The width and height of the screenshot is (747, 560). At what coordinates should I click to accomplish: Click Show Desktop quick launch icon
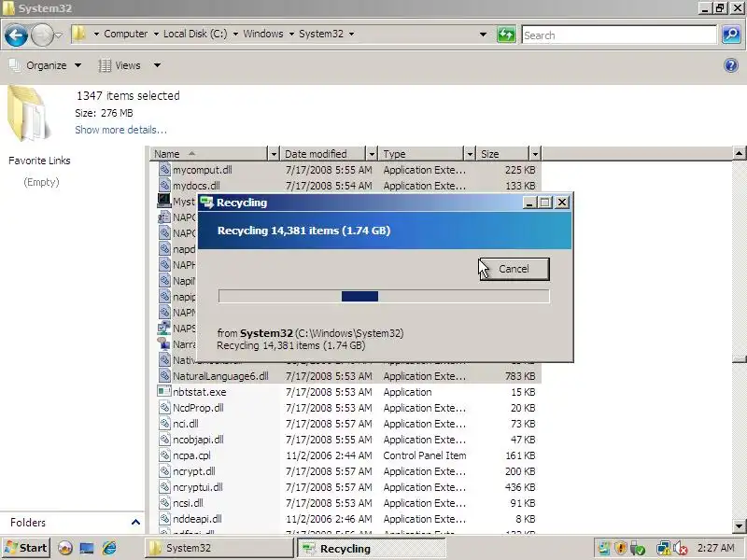pos(87,548)
